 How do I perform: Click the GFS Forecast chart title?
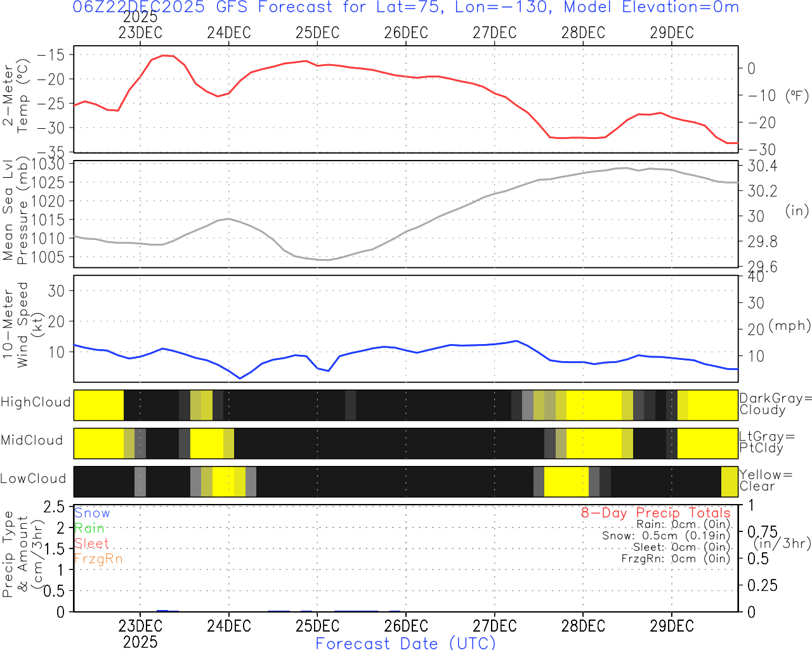tap(406, 8)
